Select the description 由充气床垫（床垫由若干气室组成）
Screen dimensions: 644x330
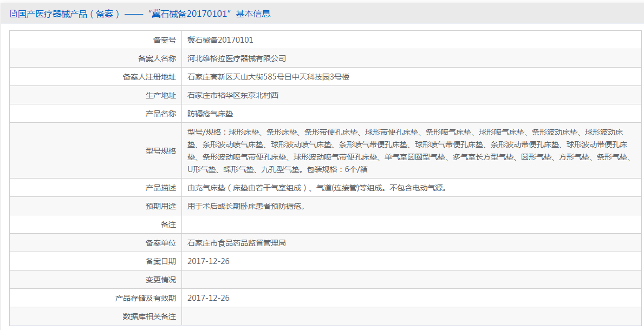(x=248, y=188)
